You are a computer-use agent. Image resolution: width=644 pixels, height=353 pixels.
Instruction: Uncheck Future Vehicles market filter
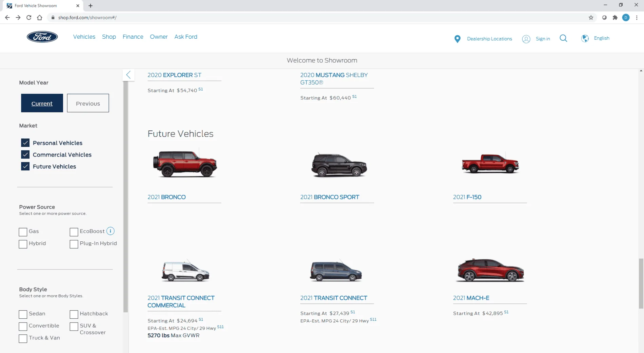click(25, 166)
